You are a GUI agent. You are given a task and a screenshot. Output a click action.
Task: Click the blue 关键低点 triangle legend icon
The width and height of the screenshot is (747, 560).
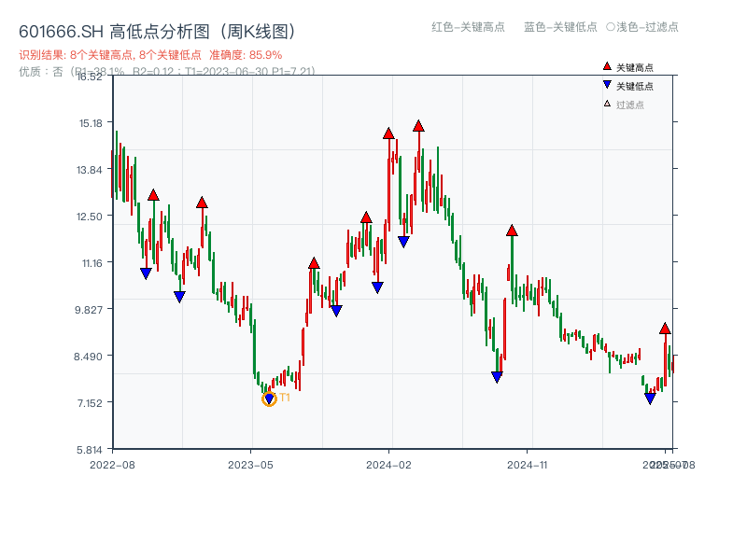pos(607,84)
